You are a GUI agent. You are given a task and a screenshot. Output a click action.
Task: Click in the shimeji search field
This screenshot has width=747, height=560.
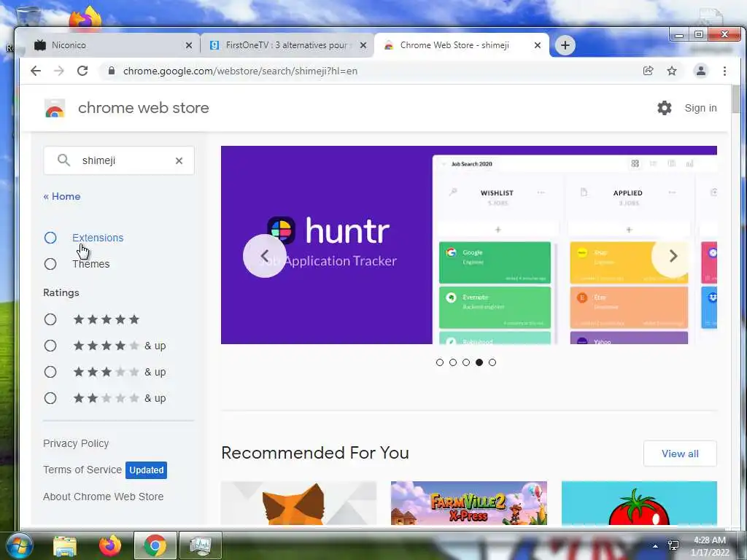(119, 160)
